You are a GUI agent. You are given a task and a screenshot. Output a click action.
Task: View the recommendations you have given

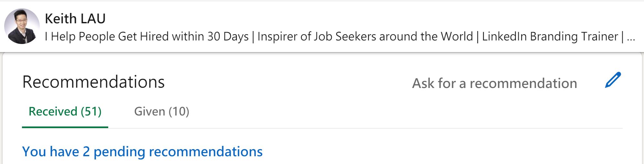pos(161,112)
